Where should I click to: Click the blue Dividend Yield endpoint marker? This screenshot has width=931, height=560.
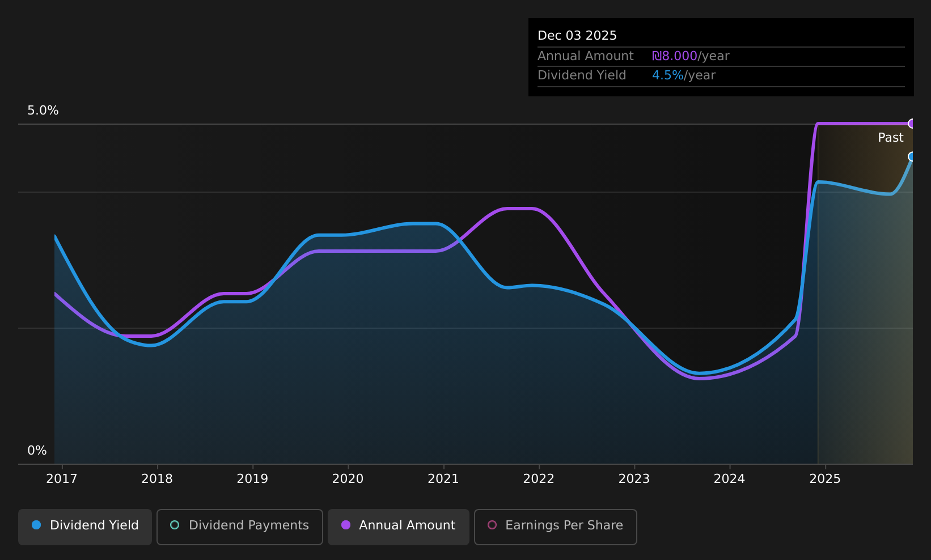click(912, 156)
